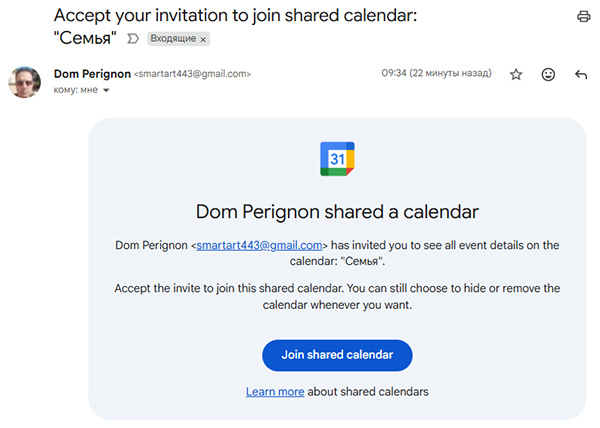Remove the Входящие label with its x

(203, 40)
